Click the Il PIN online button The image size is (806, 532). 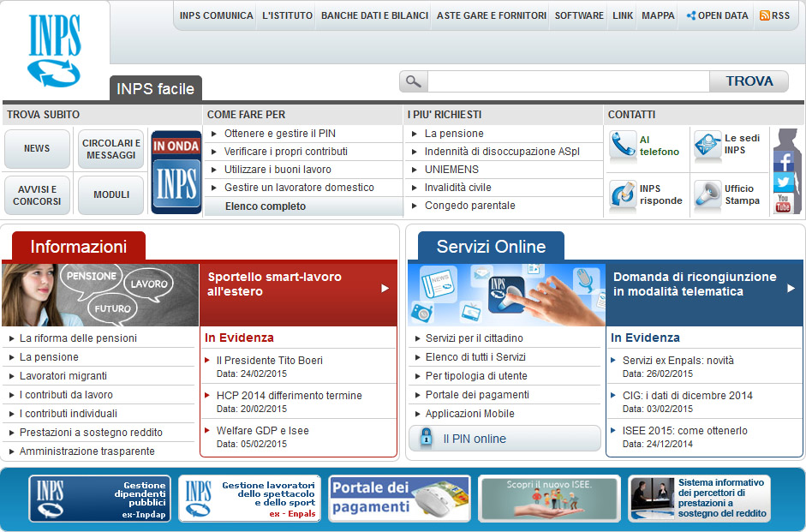coord(504,439)
